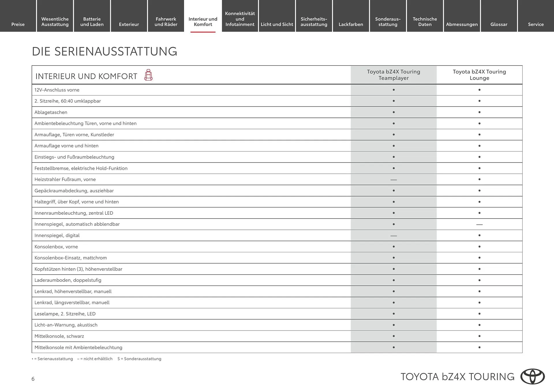Click the seat icon next to INTERIEUR UND KOMFORT
The height and width of the screenshot is (392, 554).
(x=148, y=75)
